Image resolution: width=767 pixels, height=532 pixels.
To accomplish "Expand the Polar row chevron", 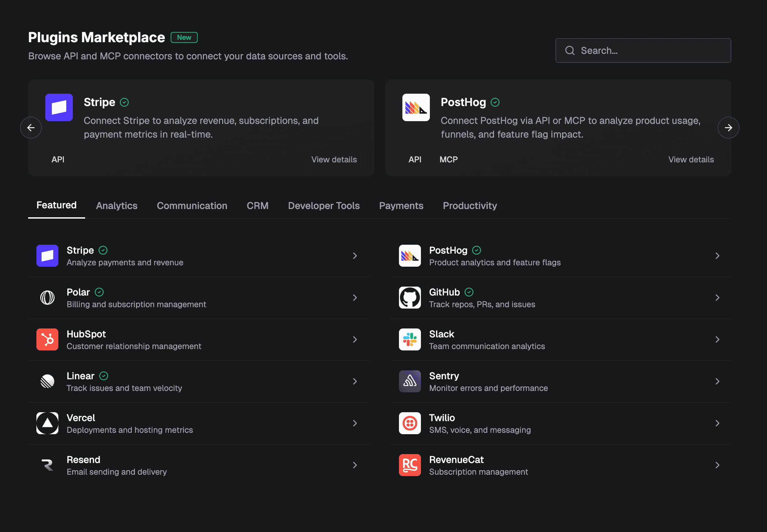I will pos(355,298).
